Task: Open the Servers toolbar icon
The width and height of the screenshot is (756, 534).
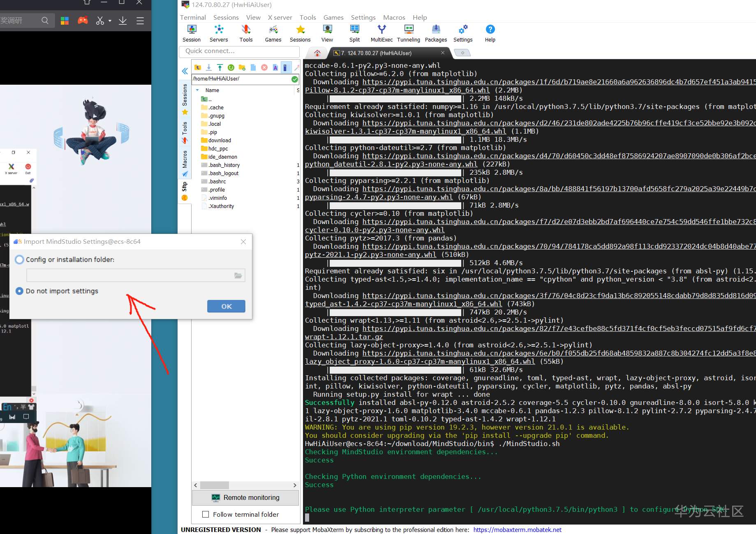Action: point(219,33)
